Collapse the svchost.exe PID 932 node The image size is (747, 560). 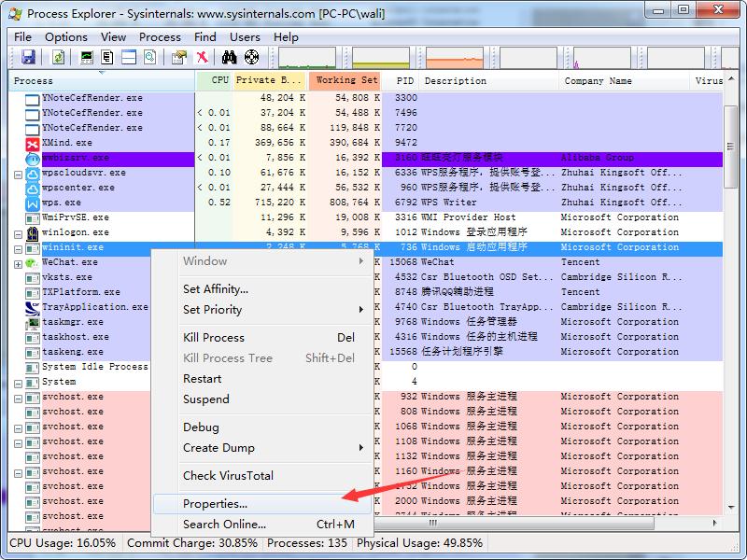tap(18, 399)
